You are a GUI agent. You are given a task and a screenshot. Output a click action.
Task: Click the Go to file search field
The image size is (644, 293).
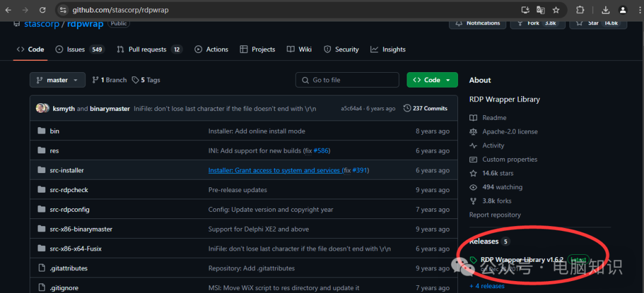(347, 80)
